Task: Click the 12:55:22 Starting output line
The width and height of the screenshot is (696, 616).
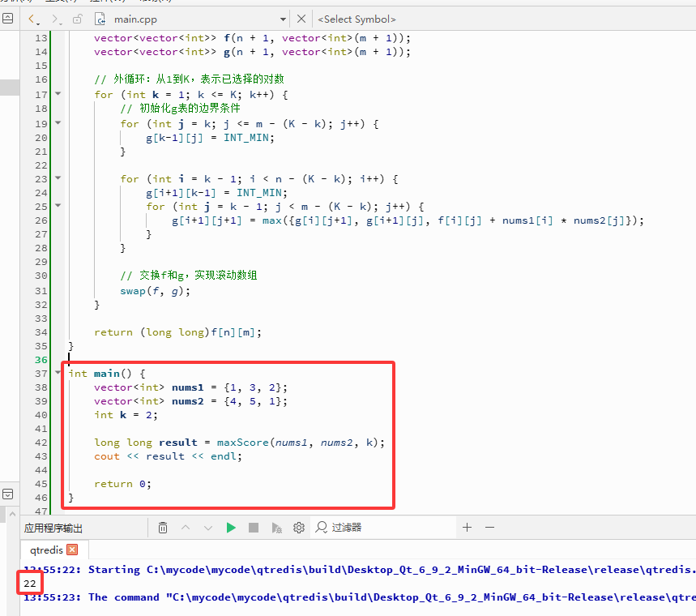Action: click(360, 569)
